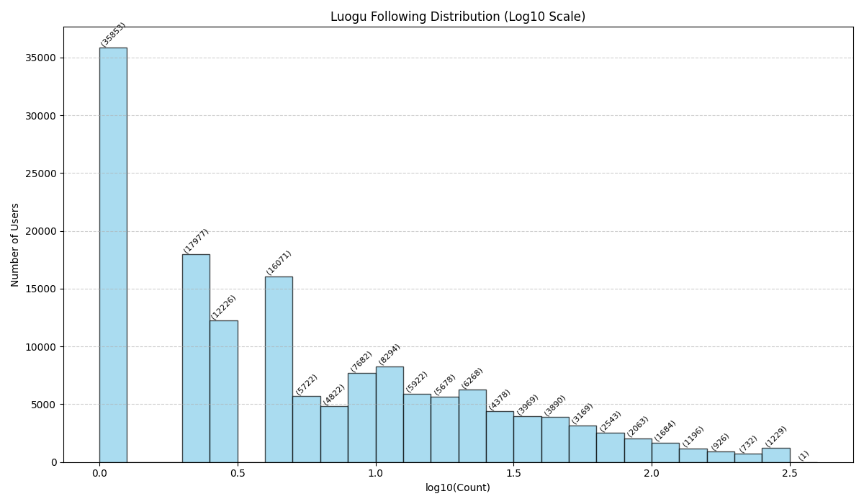Click the bar with value 6268

(x=472, y=426)
